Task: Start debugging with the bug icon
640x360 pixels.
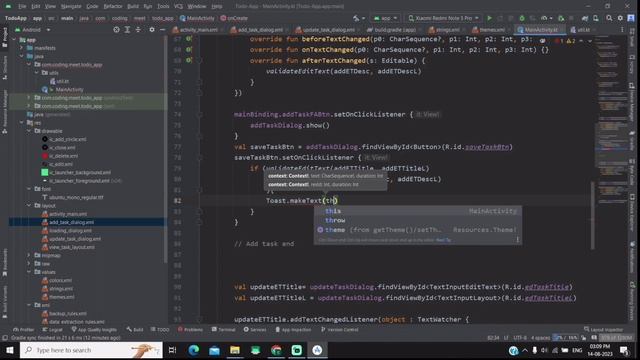Action: [x=522, y=18]
